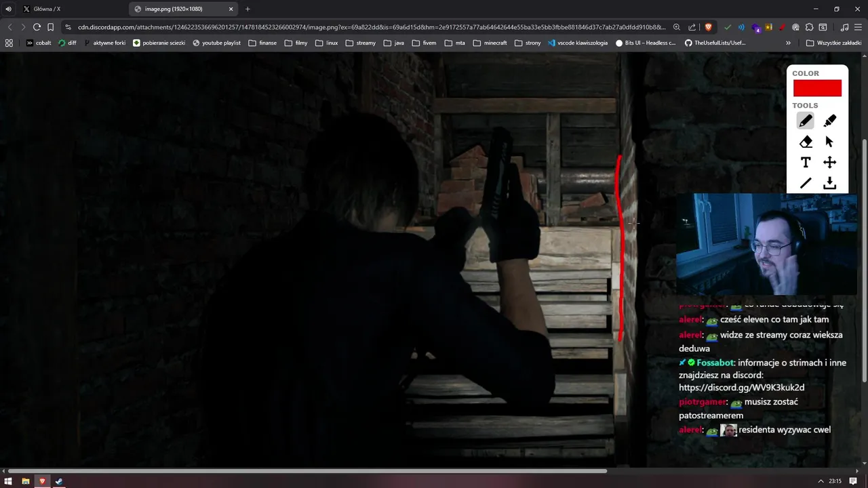Open the vscode klawiszologia bookmark
Viewport: 868px width, 488px height.
point(578,43)
